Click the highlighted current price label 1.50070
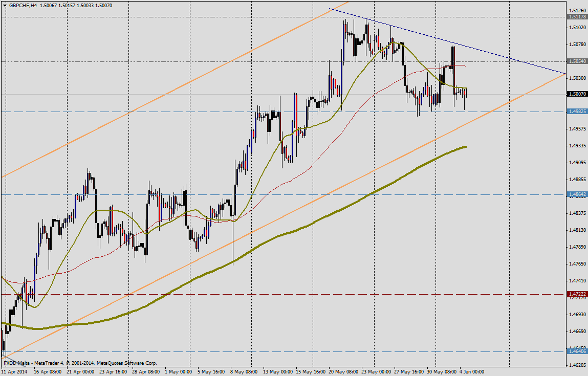 tap(577, 94)
